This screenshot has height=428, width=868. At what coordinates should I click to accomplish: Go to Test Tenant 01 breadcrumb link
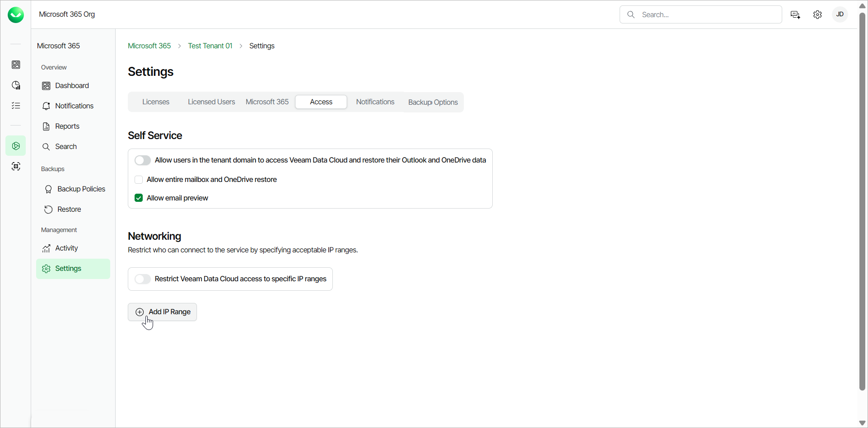click(x=210, y=46)
